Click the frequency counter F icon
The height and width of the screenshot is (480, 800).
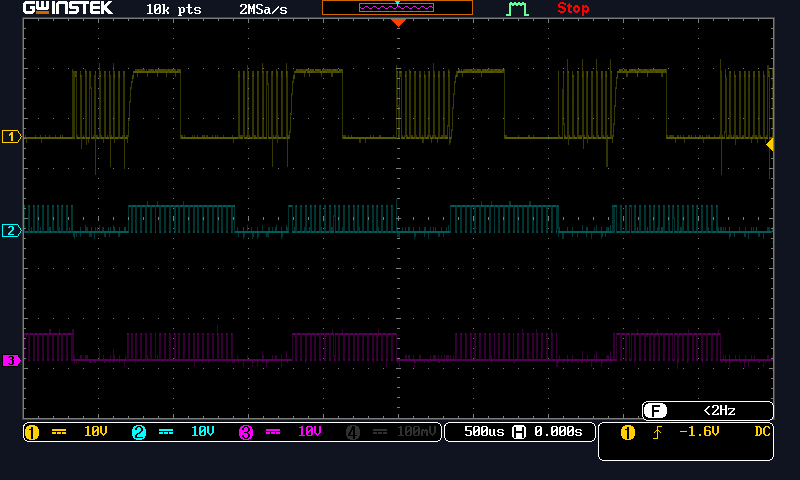tap(655, 410)
